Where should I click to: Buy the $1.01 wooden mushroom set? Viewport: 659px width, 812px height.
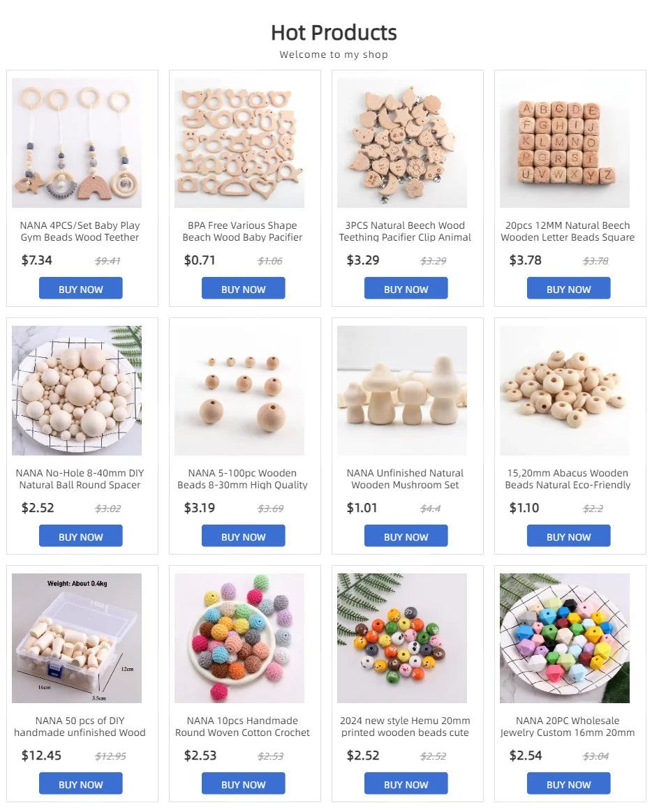[x=406, y=536]
